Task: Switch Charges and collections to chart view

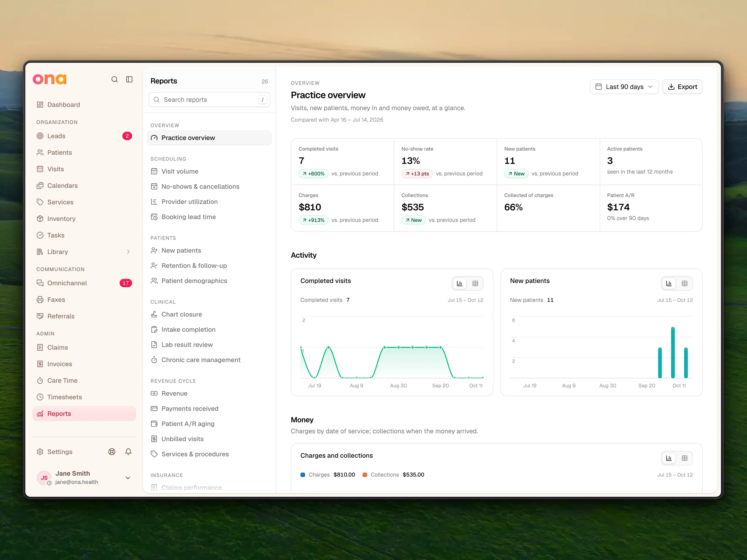Action: coord(669,458)
